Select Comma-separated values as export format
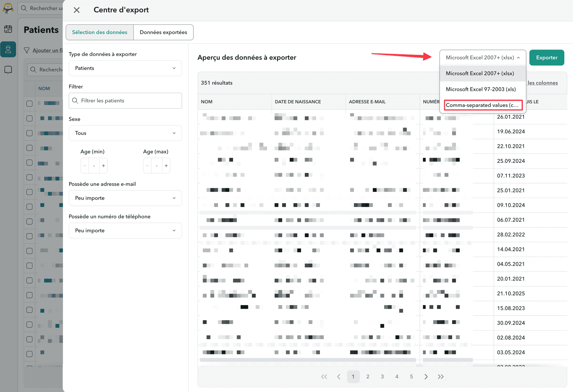The width and height of the screenshot is (573, 392). [x=483, y=105]
